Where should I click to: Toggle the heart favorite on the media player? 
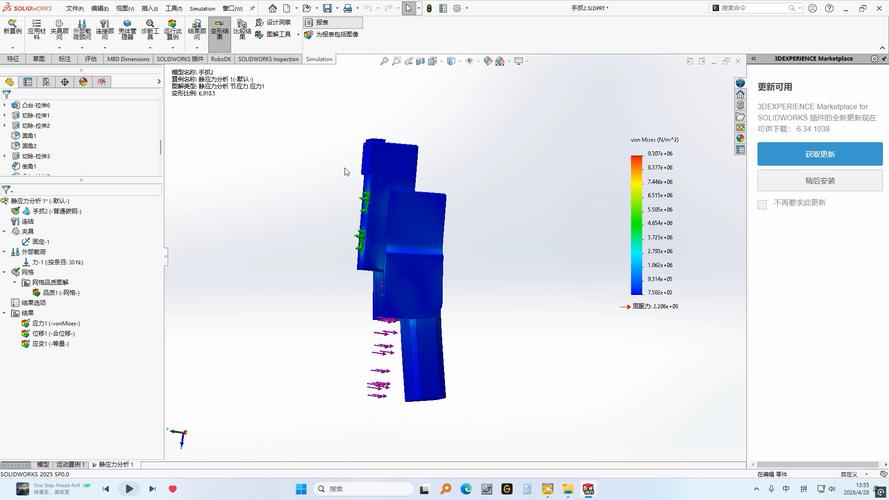[173, 489]
